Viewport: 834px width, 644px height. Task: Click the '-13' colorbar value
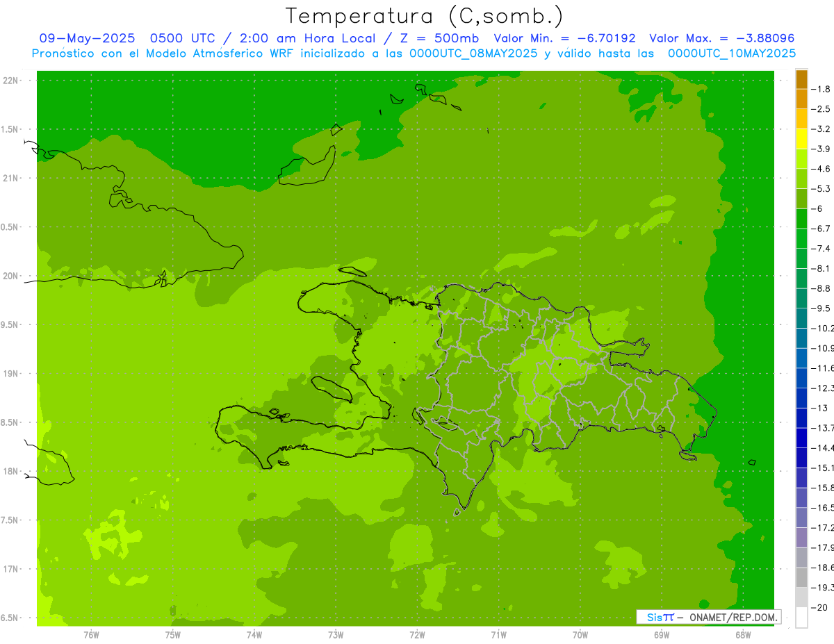tap(819, 408)
